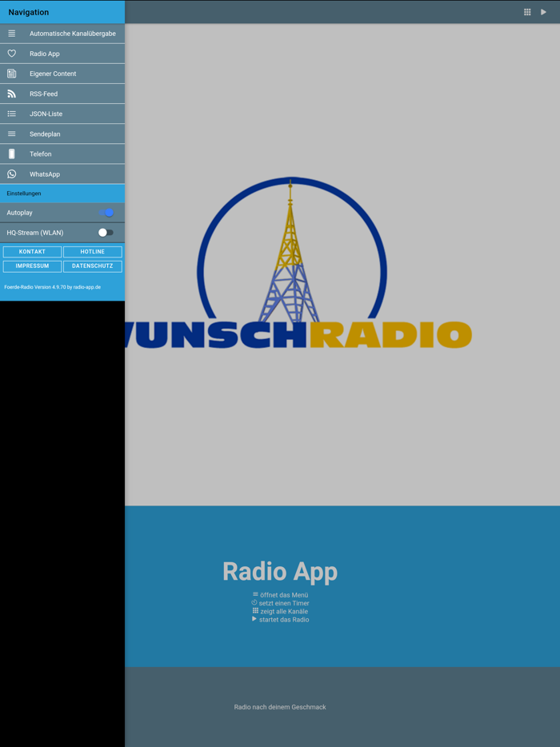The height and width of the screenshot is (747, 560).
Task: Click the 'Radio nach deinem Geschmack' footer text
Action: pos(280,707)
